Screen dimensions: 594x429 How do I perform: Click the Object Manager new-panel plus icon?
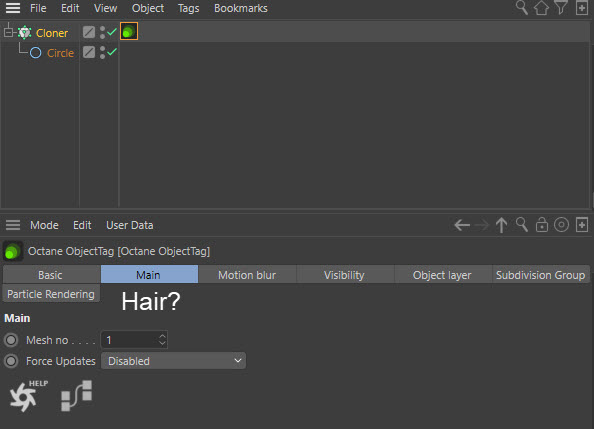pyautogui.click(x=581, y=8)
